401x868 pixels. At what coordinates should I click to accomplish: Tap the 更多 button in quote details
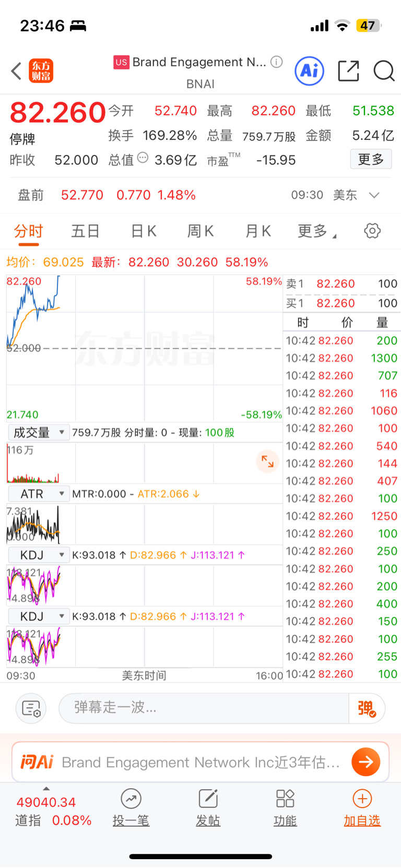tap(371, 159)
